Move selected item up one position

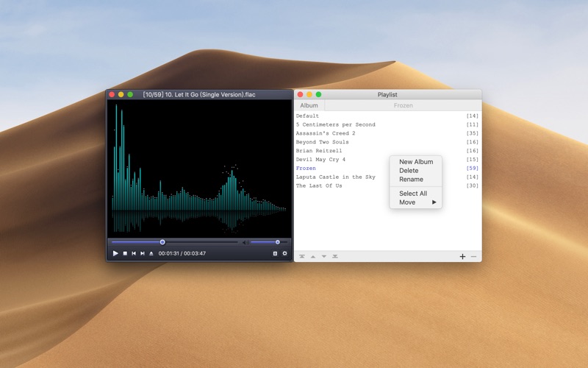tap(313, 257)
